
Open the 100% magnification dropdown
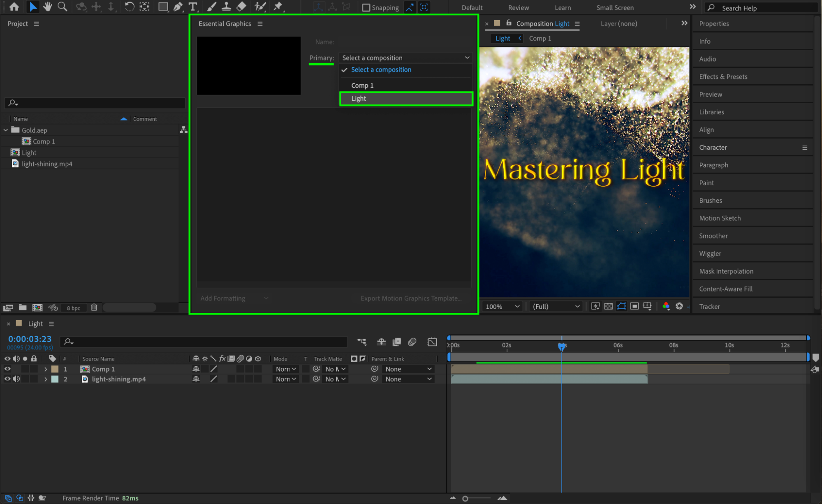pyautogui.click(x=502, y=306)
